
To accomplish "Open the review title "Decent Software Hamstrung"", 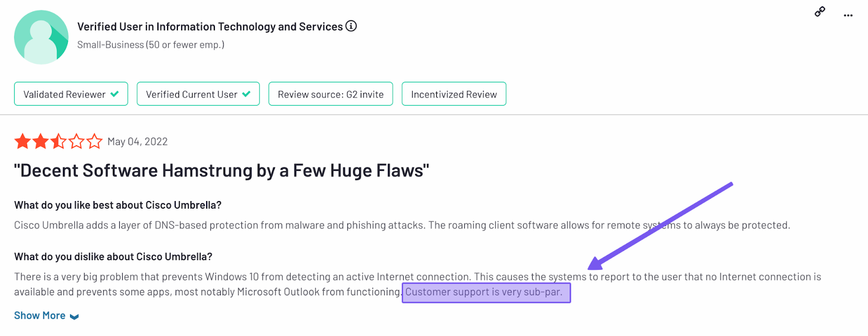I will click(221, 171).
